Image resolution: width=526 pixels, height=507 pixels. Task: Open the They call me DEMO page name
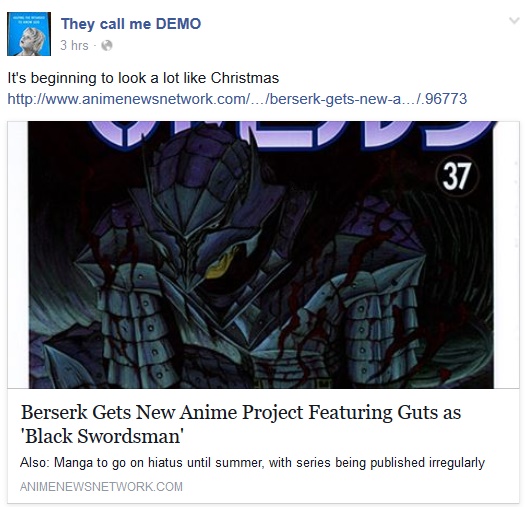point(131,24)
